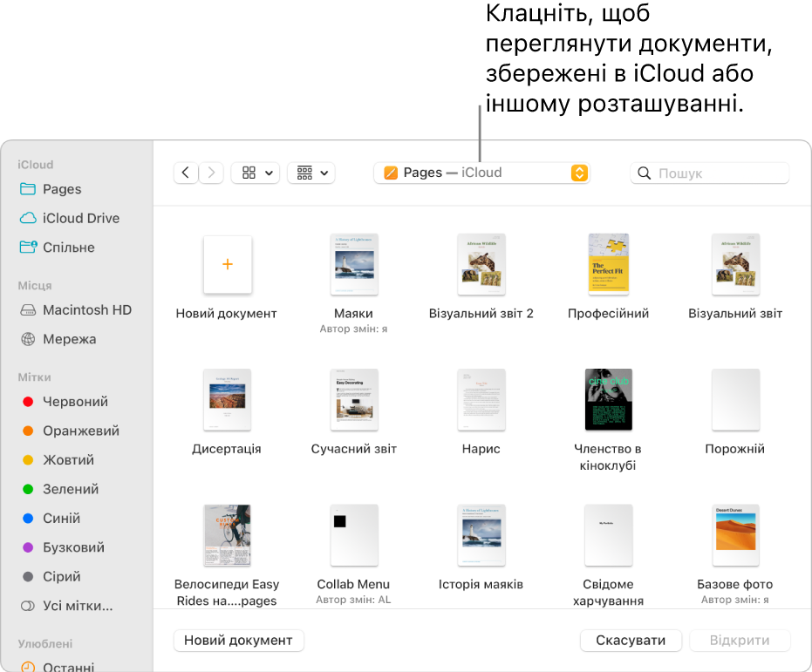Select Свідоме харчування document
The width and height of the screenshot is (812, 672).
pyautogui.click(x=609, y=535)
